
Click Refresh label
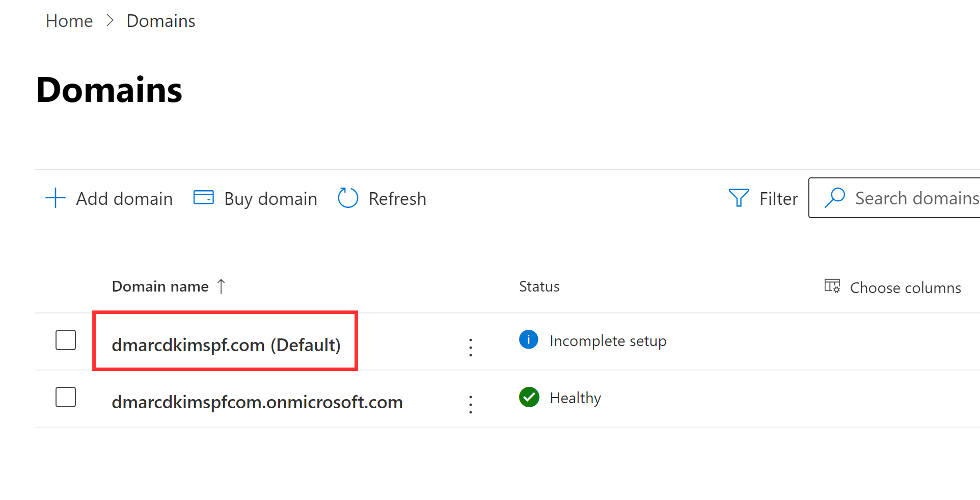397,198
